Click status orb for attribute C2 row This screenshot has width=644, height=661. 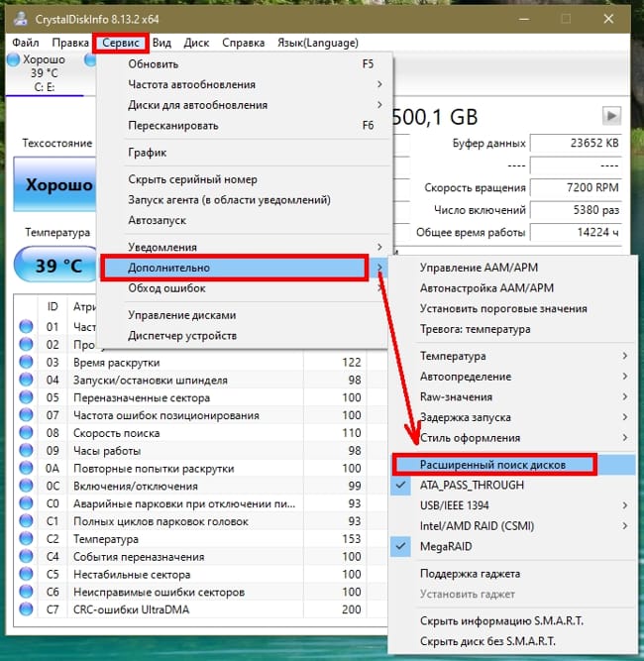click(26, 539)
